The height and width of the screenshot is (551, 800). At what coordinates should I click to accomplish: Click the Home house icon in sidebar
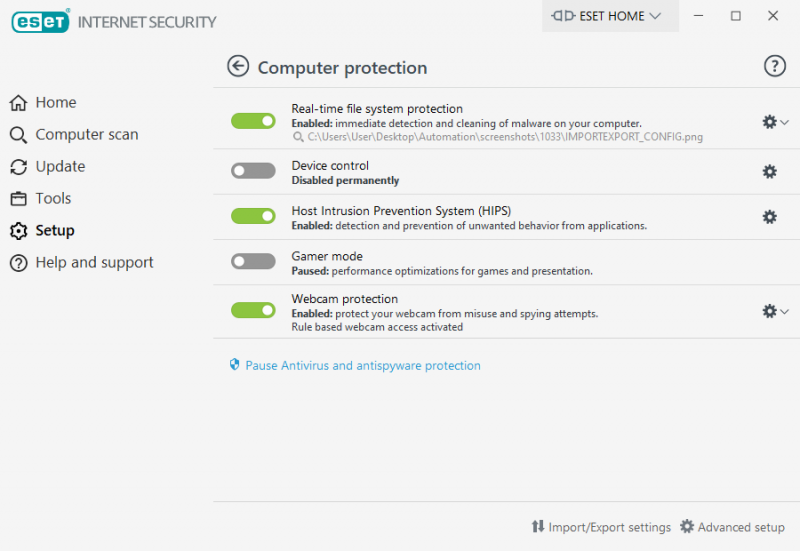coord(18,103)
